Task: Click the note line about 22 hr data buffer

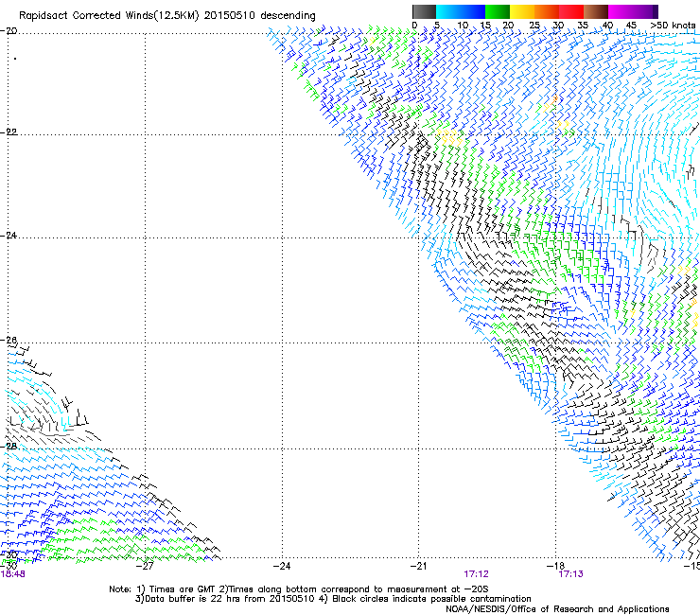Action: 333,599
